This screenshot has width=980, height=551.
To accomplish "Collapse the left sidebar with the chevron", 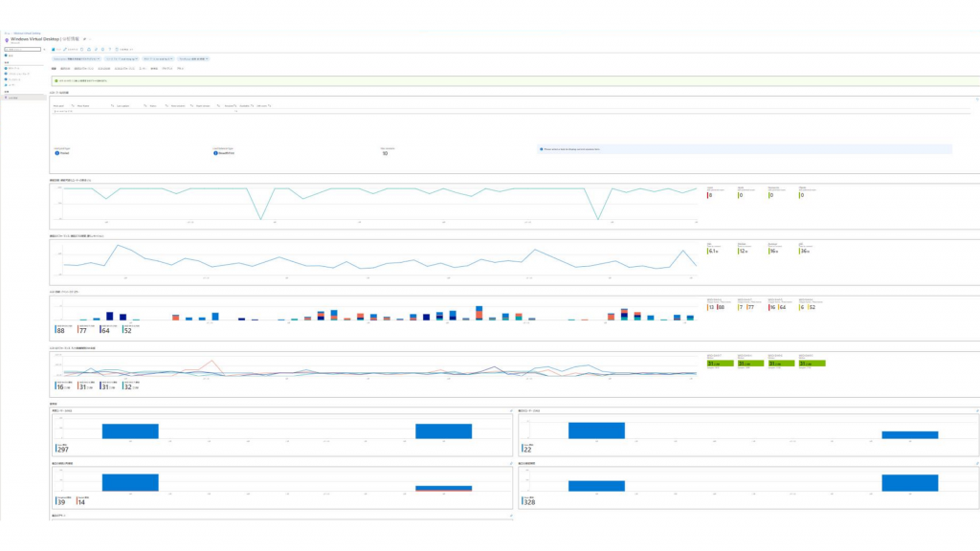I will pyautogui.click(x=45, y=48).
